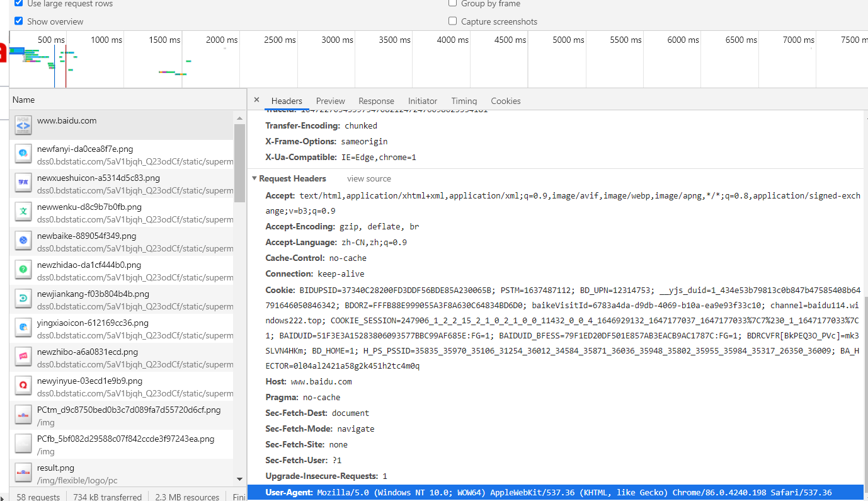
Task: Enable Group by frame checkbox
Action: 452,3
